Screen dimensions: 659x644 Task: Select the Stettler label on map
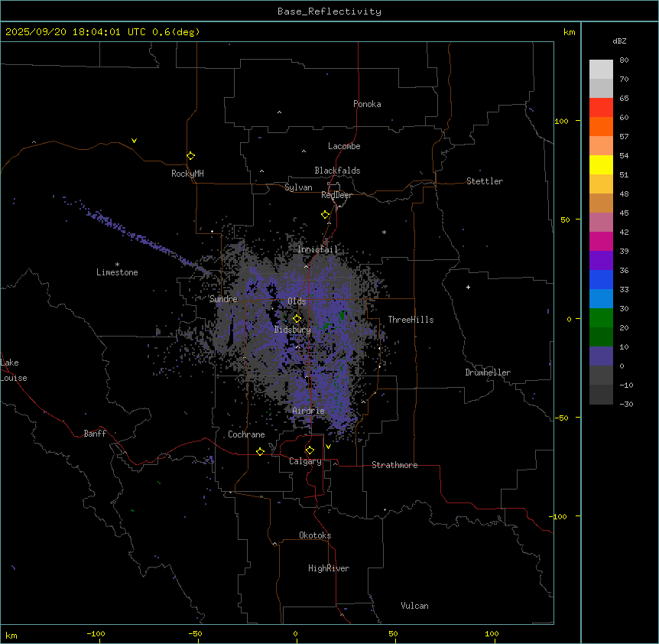point(485,181)
